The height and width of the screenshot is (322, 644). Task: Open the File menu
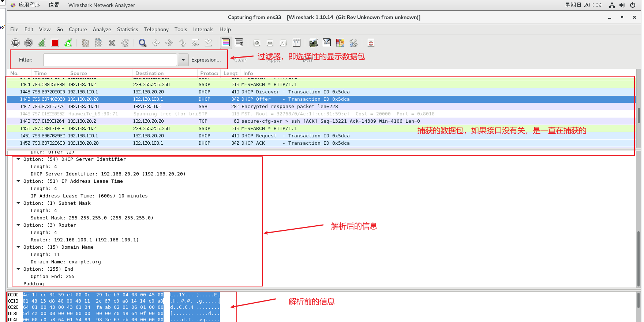click(x=14, y=29)
